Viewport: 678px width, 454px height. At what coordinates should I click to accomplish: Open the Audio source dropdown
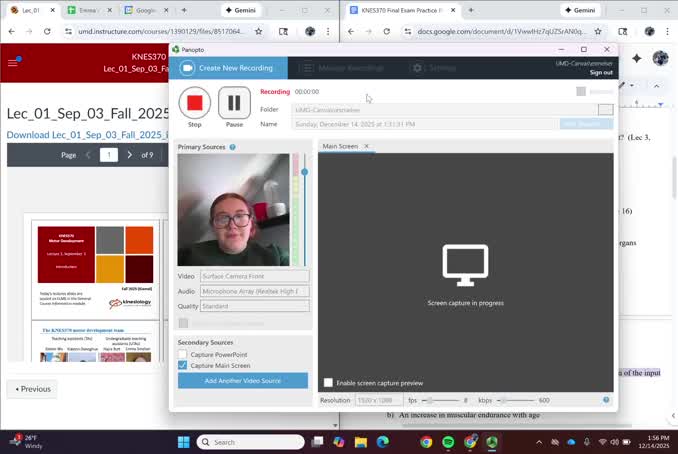pyautogui.click(x=255, y=291)
